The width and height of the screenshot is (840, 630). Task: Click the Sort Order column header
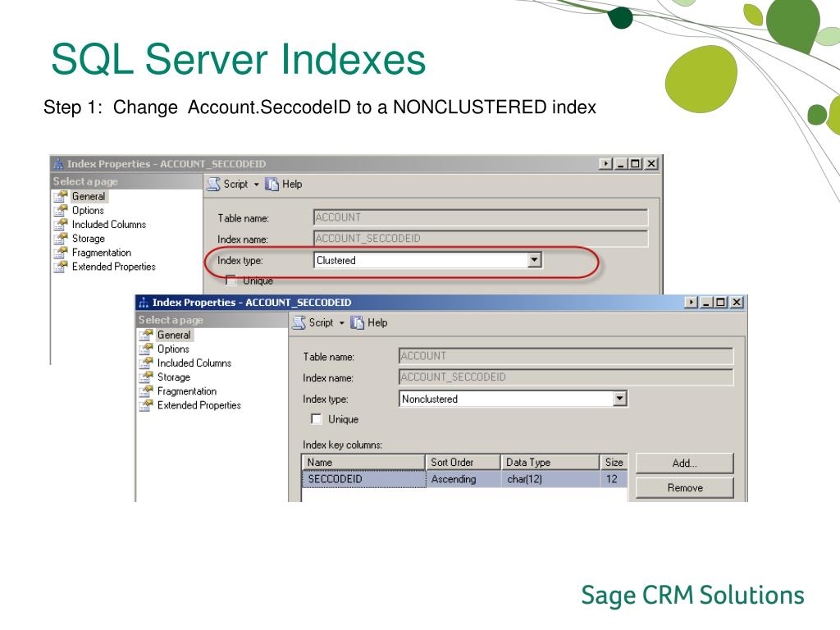[463, 462]
